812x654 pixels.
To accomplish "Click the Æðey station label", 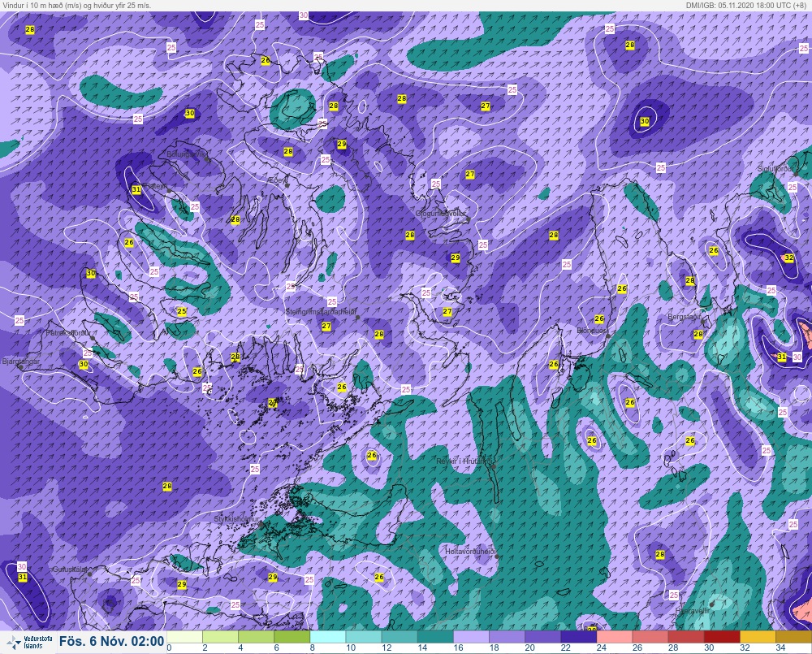I will (x=277, y=180).
